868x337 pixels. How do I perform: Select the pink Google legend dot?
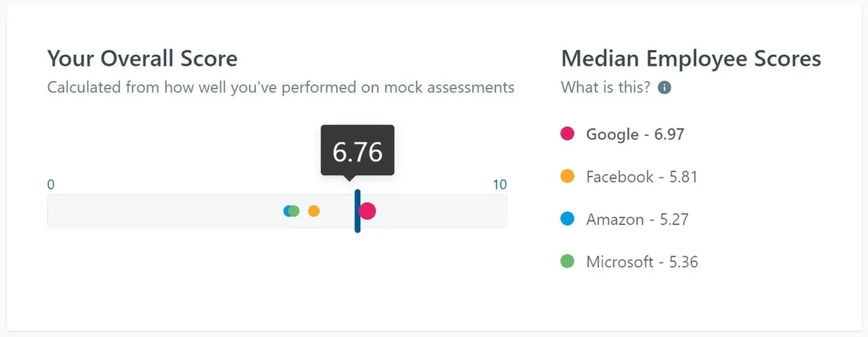tap(568, 134)
